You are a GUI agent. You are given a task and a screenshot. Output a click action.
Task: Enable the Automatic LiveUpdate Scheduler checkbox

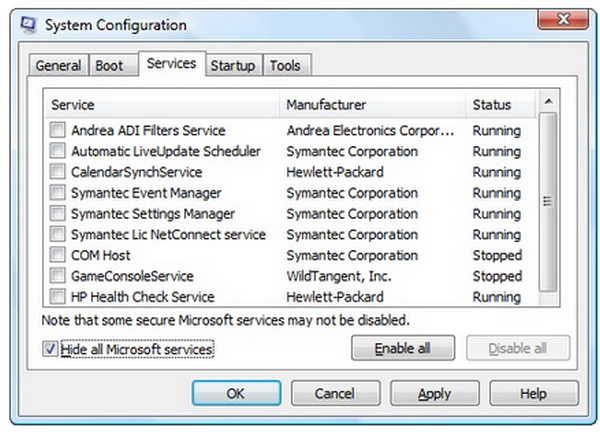coord(58,152)
